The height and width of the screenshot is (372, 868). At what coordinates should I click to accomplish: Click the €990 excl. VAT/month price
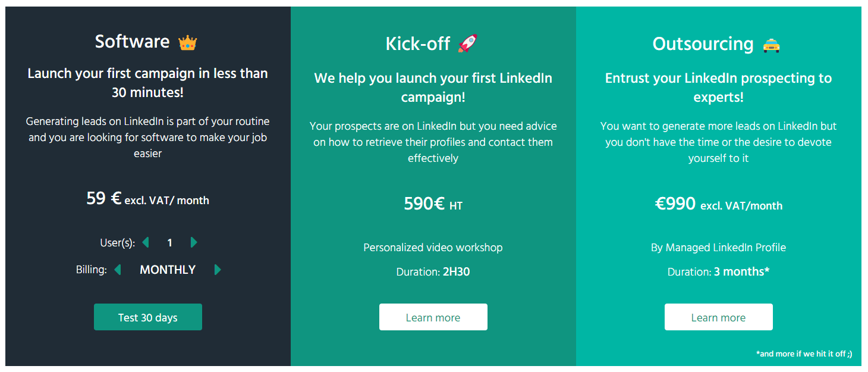(x=719, y=204)
